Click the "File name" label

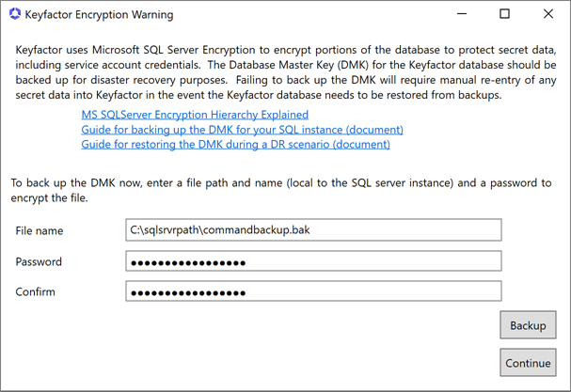[x=40, y=229]
